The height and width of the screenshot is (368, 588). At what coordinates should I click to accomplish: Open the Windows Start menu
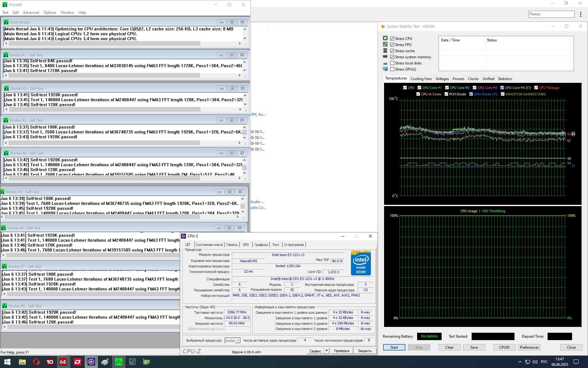click(7, 362)
